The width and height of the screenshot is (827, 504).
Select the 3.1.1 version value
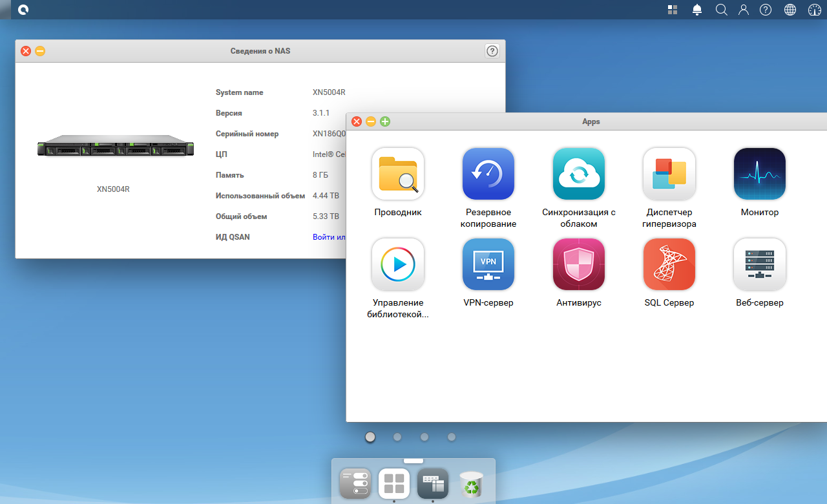[321, 113]
